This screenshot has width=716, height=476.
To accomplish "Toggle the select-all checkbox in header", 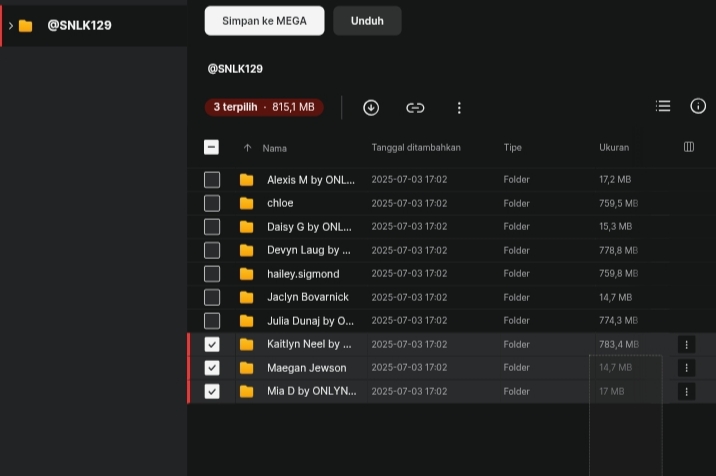I will tap(211, 147).
